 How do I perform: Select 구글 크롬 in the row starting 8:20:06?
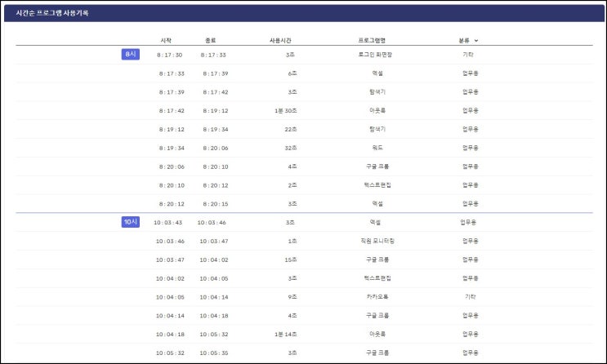(x=377, y=166)
